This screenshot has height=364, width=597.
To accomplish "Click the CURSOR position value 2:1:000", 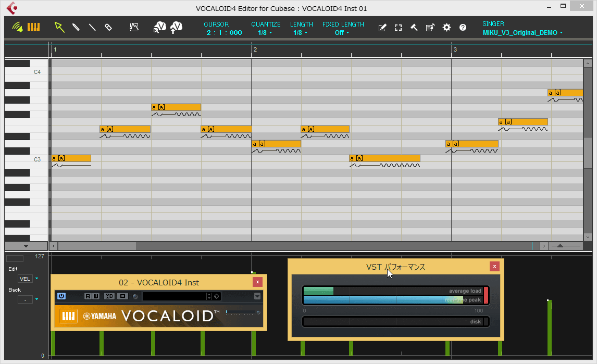I will (x=224, y=33).
